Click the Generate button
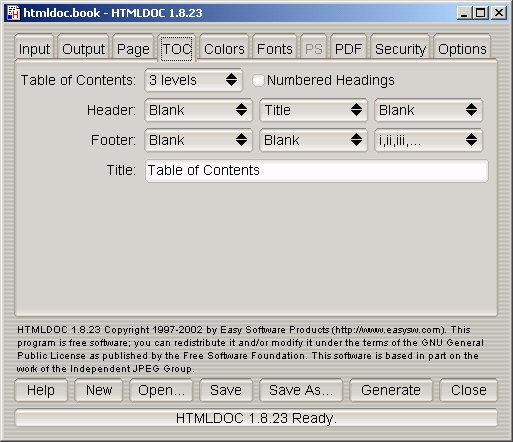This screenshot has width=513, height=442. [x=391, y=390]
